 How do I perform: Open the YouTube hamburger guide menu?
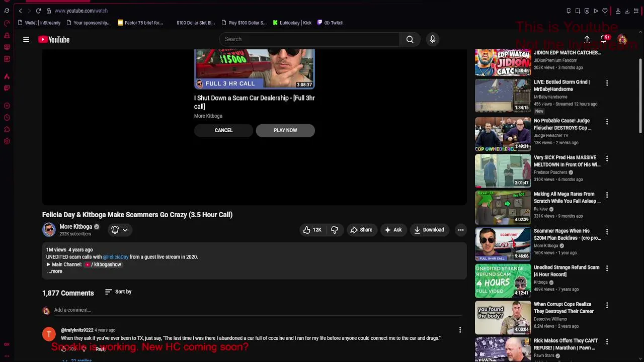coord(26,40)
